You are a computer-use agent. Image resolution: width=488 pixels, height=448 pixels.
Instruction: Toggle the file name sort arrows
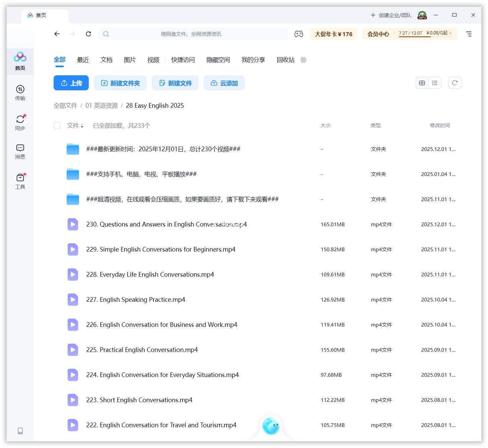click(x=82, y=126)
